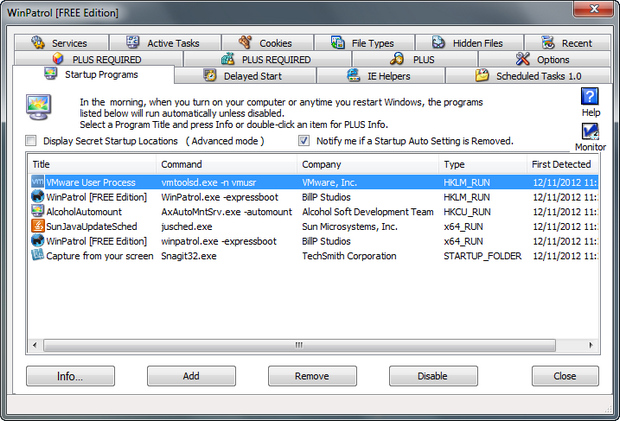Click the Startup Programs monitor tab icon

tap(51, 74)
